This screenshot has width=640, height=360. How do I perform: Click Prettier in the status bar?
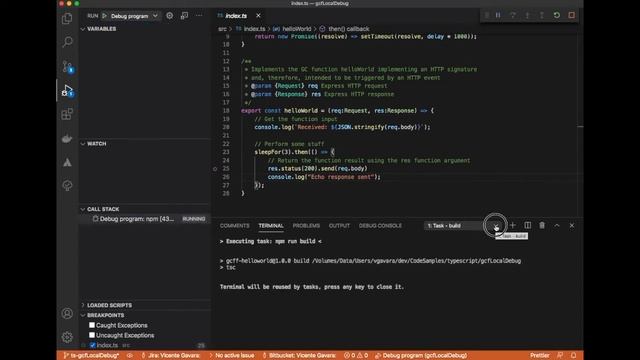point(540,355)
